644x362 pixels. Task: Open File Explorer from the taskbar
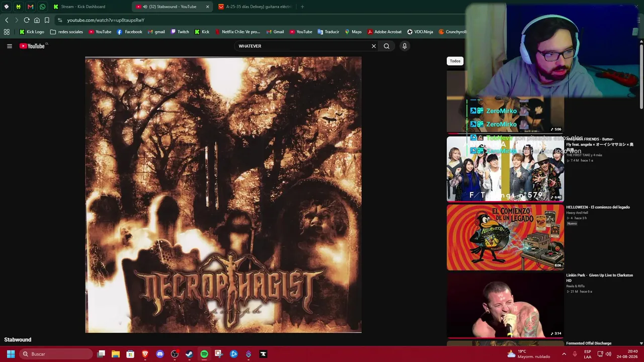coord(116,354)
